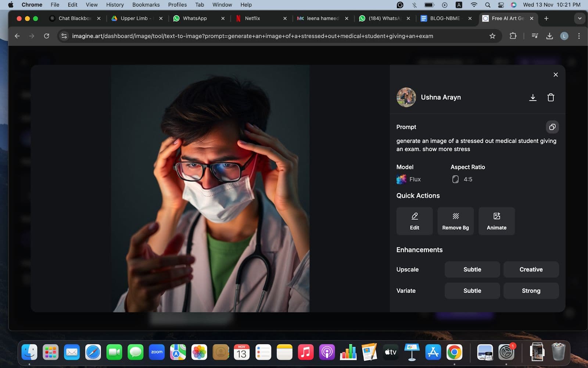Image resolution: width=588 pixels, height=368 pixels.
Task: Animate the generated image
Action: [496, 221]
